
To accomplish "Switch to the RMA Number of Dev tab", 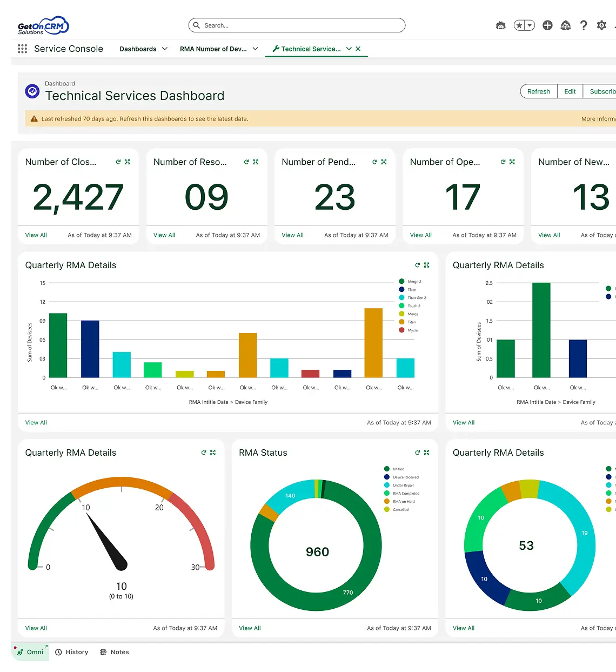I will 213,49.
